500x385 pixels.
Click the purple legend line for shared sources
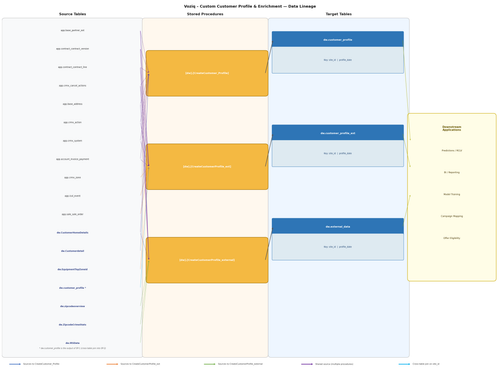(307, 364)
